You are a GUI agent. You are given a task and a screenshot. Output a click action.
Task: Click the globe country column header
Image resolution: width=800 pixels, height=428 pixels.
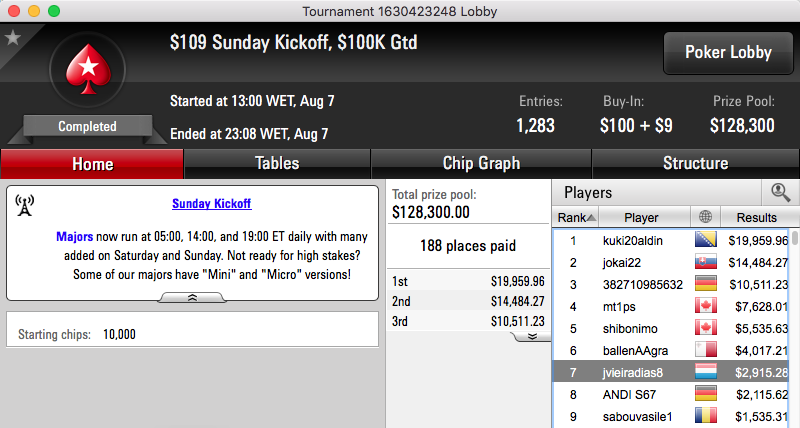click(x=705, y=217)
